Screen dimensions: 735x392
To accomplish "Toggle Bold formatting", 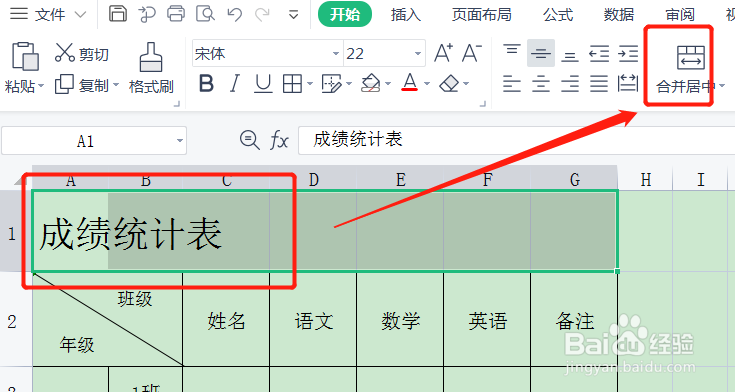I will click(206, 84).
